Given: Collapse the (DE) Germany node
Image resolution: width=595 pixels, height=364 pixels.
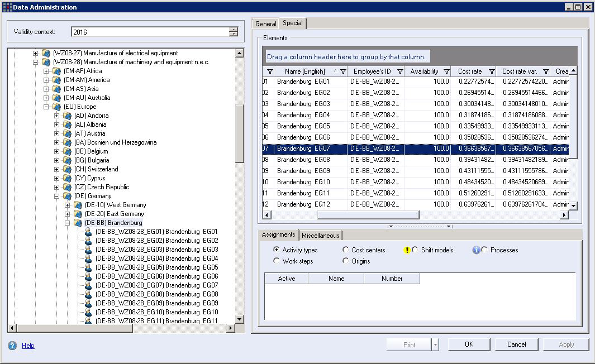Looking at the screenshot, I should tap(56, 196).
